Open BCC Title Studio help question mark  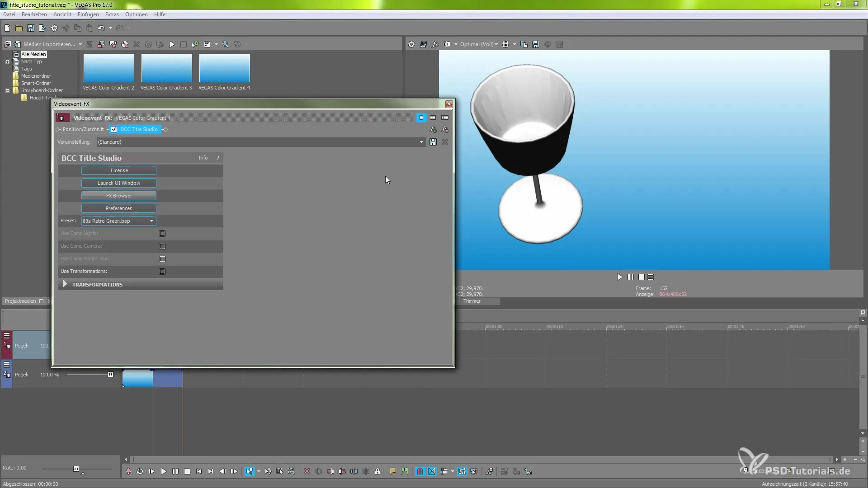[218, 158]
